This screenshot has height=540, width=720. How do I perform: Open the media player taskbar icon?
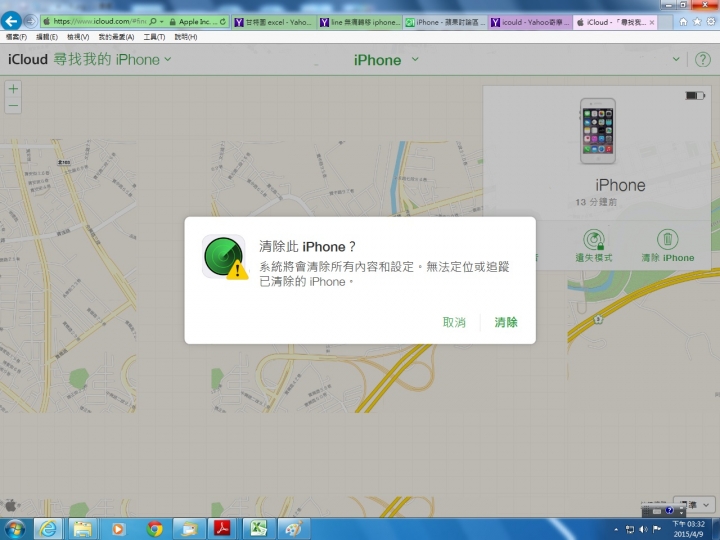(x=118, y=529)
